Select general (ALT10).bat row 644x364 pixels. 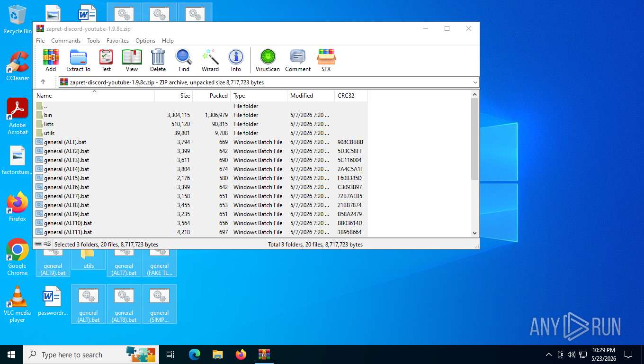point(200,223)
